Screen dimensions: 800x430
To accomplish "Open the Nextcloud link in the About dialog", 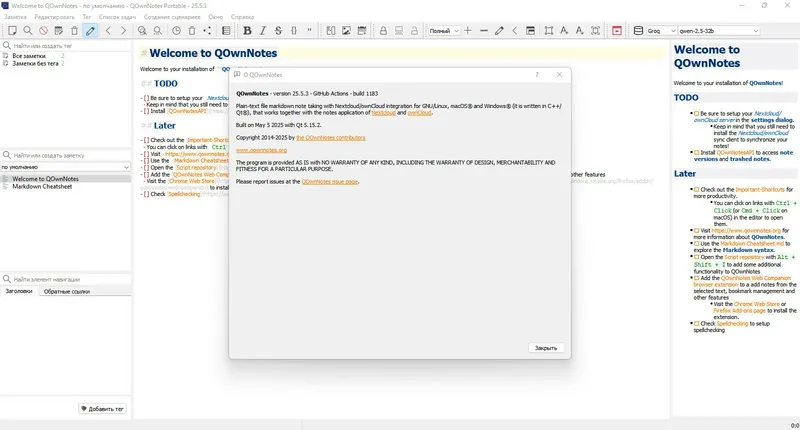I will (x=383, y=112).
